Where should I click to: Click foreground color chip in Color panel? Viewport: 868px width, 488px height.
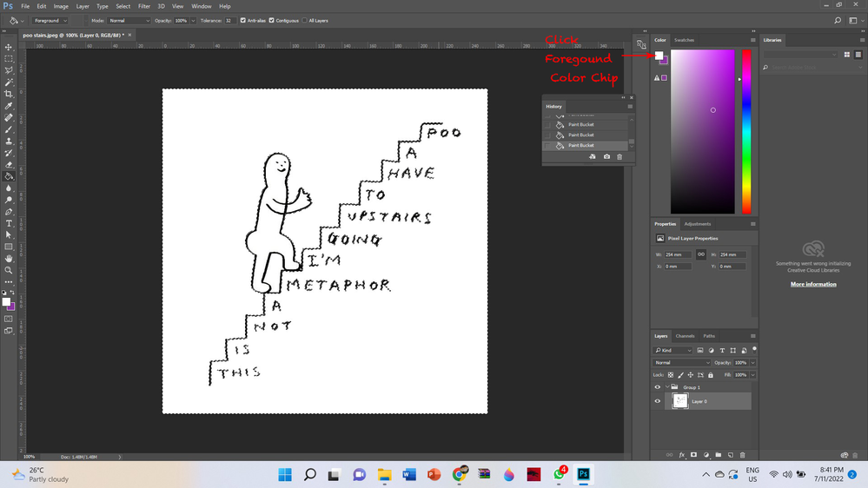click(659, 56)
